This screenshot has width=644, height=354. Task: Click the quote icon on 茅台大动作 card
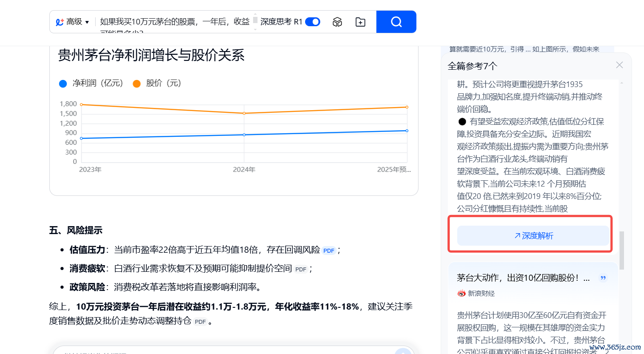pos(603,278)
